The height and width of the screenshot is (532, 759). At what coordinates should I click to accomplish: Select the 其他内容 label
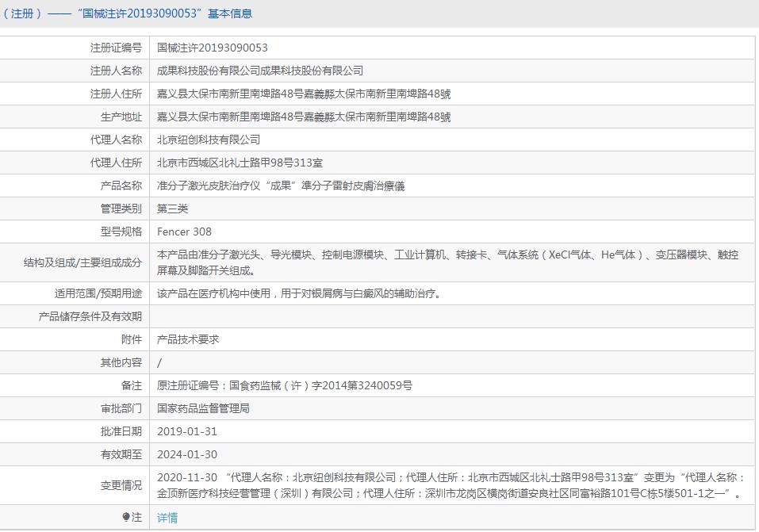click(x=121, y=362)
